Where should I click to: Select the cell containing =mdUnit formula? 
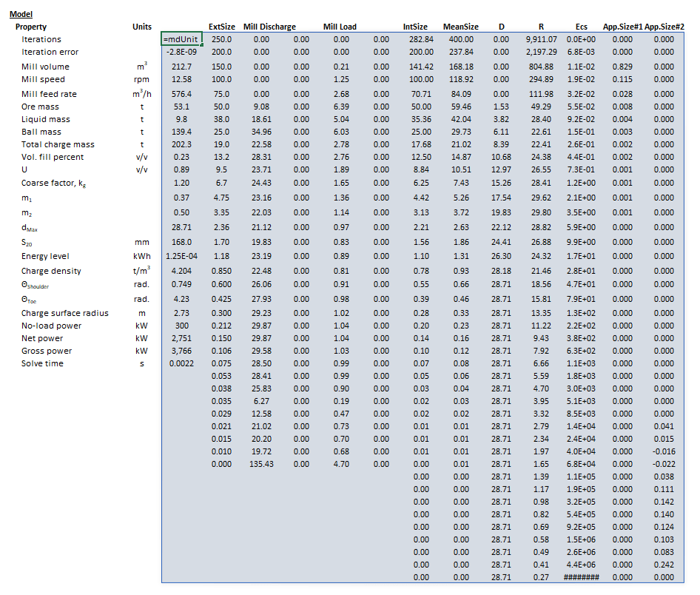180,39
